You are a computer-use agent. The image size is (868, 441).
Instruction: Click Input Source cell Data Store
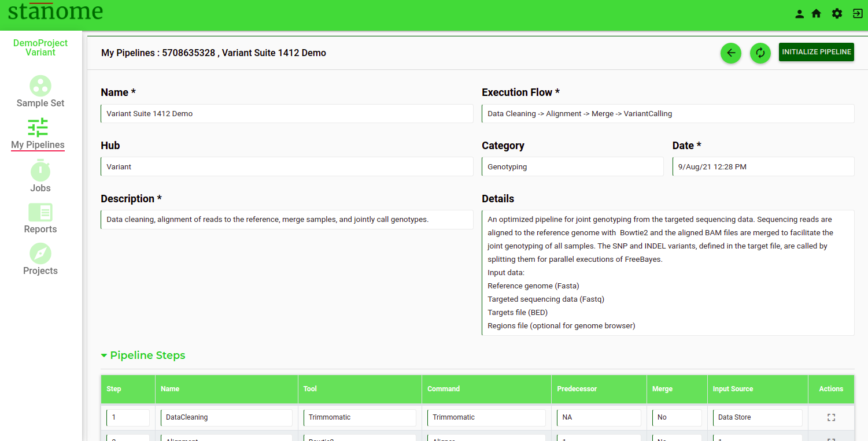[758, 417]
